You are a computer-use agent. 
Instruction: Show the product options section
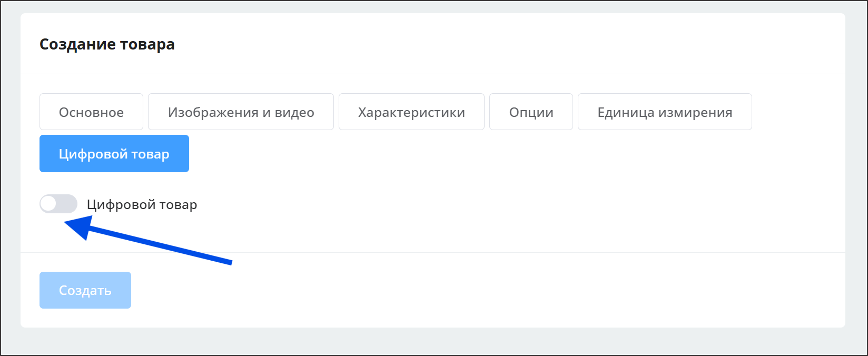tap(531, 112)
